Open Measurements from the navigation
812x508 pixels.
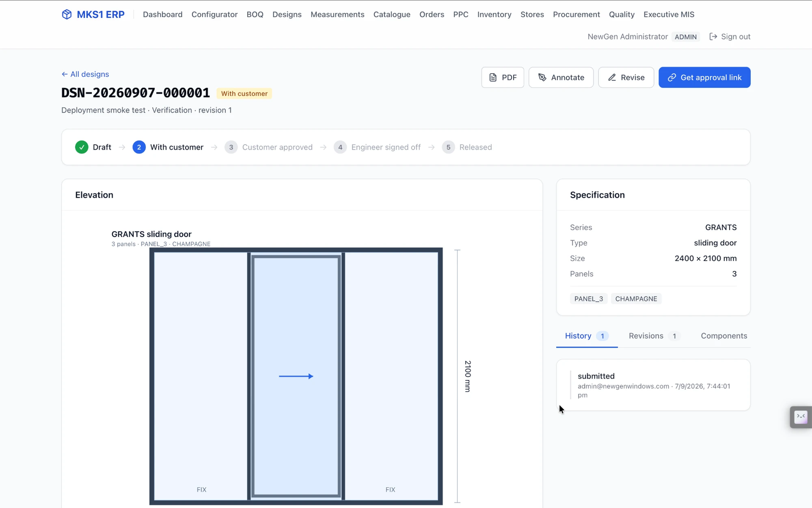(x=337, y=14)
